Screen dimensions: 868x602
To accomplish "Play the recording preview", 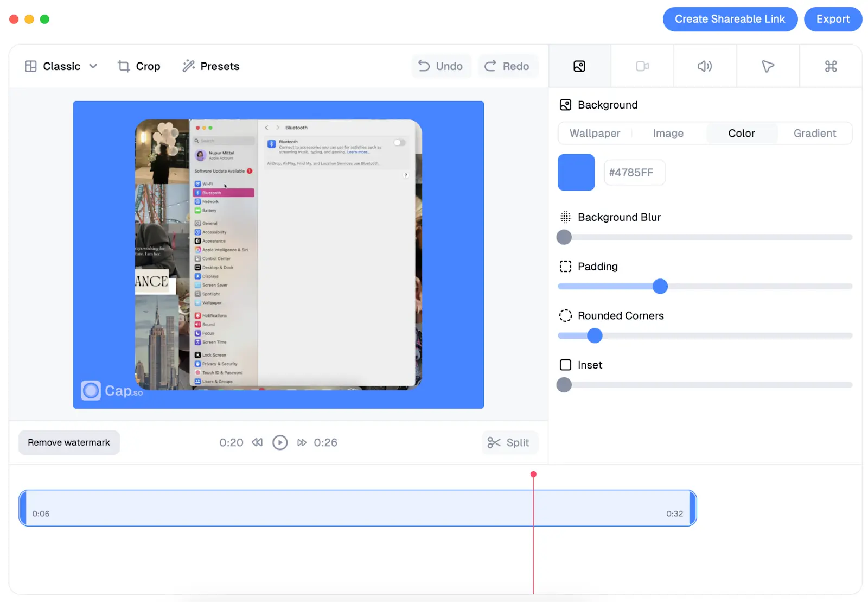I will (x=280, y=442).
